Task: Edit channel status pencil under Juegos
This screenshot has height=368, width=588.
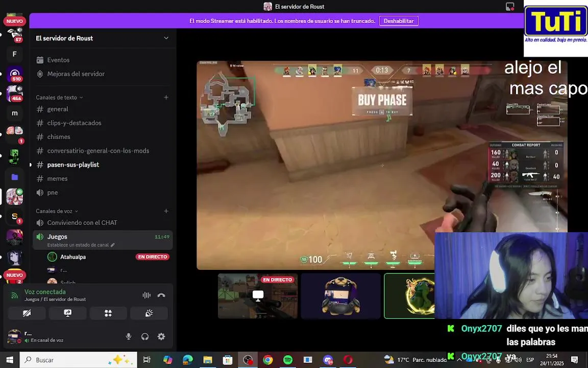Action: 112,245
